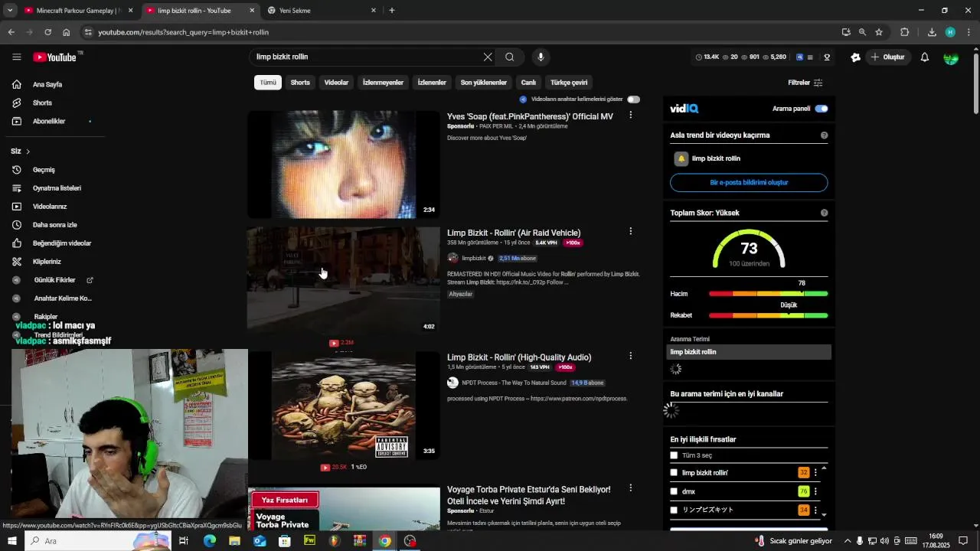This screenshot has width=980, height=551.
Task: Click the Rollin' High-Quality Audio thumbnail
Action: click(x=344, y=406)
